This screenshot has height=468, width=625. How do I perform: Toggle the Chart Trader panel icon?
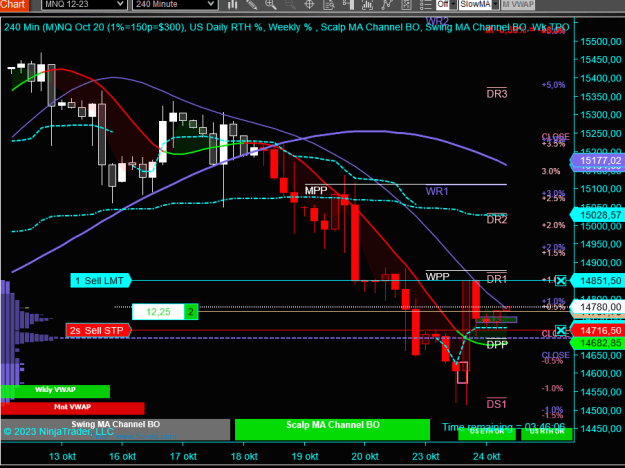click(x=348, y=4)
